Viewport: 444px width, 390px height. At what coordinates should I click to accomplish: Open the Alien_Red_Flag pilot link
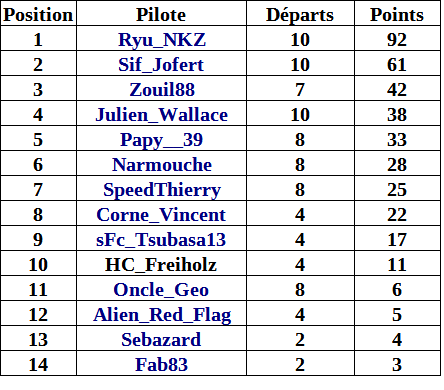(162, 315)
